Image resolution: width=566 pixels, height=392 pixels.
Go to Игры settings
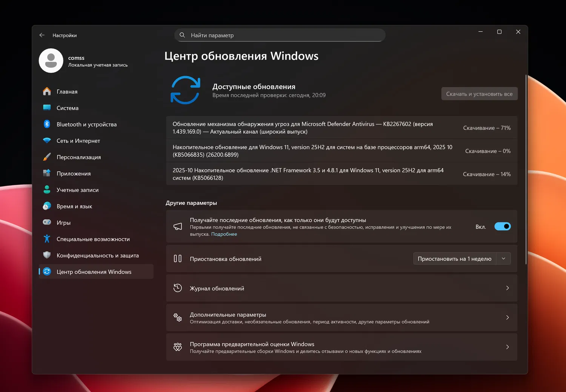click(96, 223)
